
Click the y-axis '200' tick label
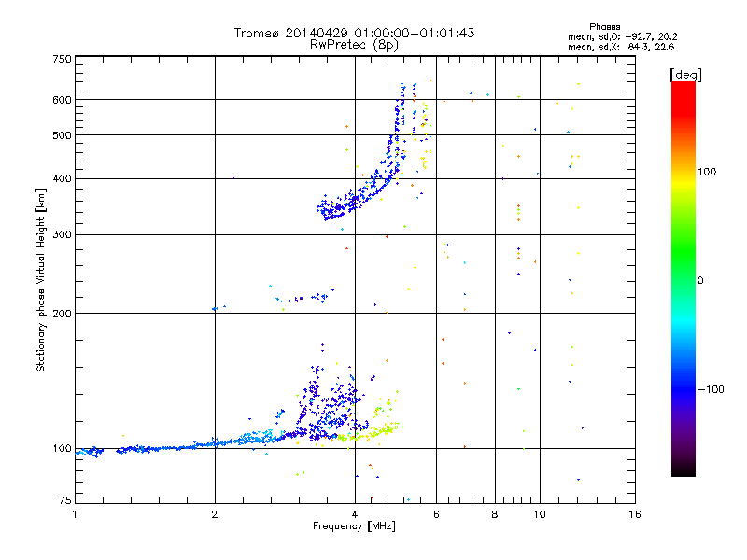[62, 314]
